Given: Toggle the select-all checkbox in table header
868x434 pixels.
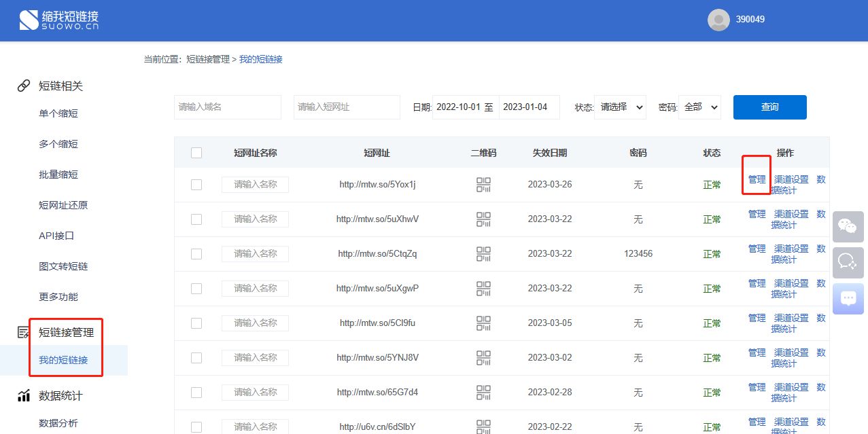Looking at the screenshot, I should [x=196, y=152].
